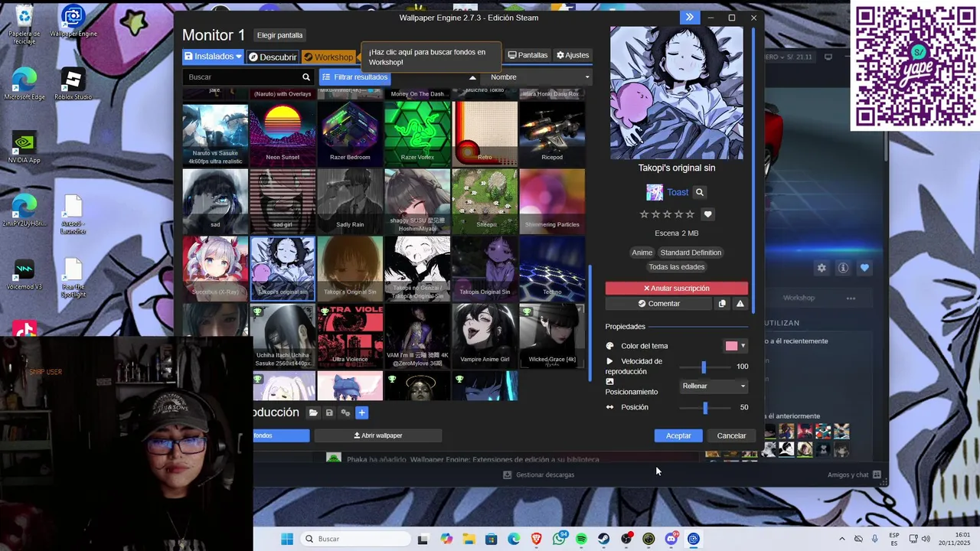
Task: Open Roblox Studio desktop shortcut
Action: tap(73, 84)
